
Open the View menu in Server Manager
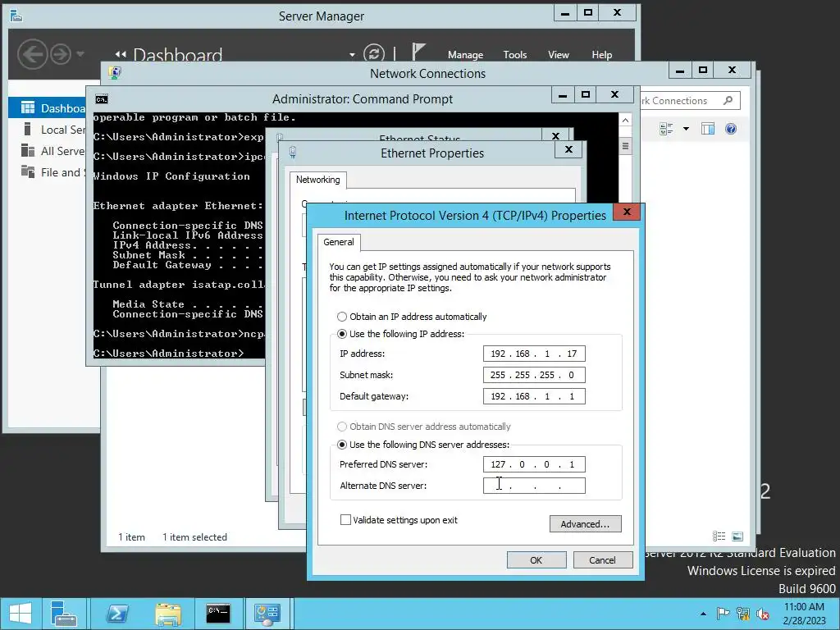coord(558,55)
